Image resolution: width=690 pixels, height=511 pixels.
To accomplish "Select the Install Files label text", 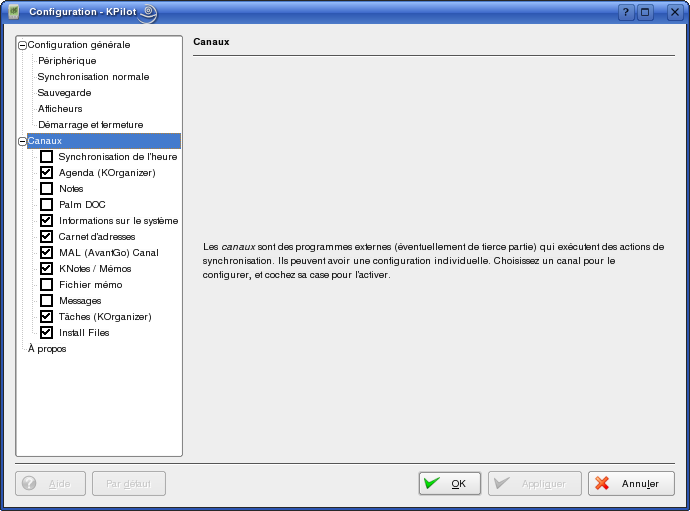I will coord(84,333).
